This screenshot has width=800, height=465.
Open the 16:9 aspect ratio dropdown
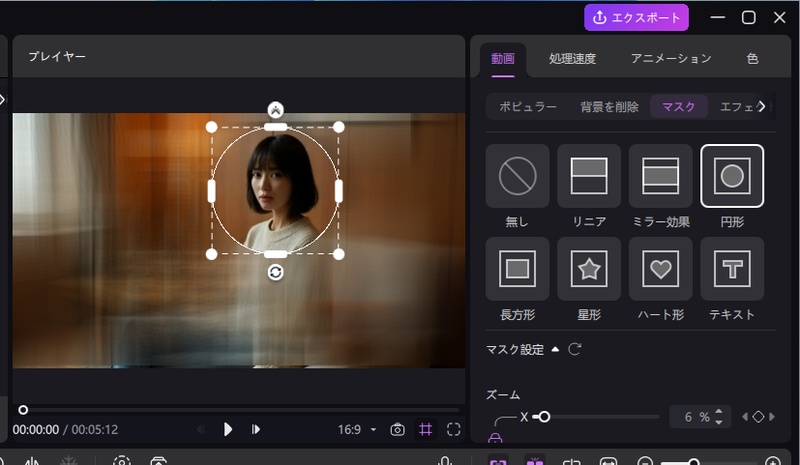tap(357, 429)
